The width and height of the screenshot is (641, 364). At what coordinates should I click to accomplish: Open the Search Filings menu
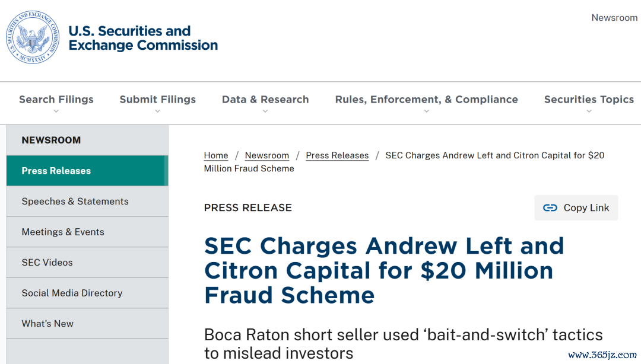[x=56, y=99]
